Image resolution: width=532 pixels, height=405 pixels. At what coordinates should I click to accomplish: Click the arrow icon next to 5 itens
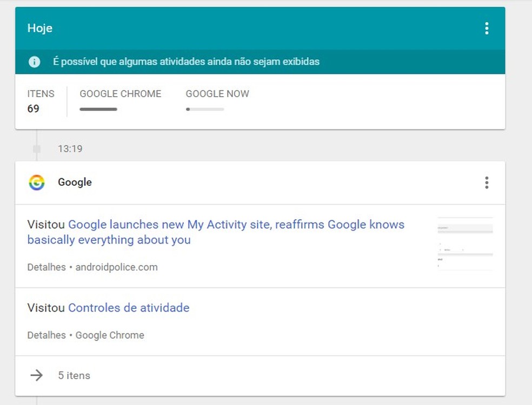coord(37,375)
